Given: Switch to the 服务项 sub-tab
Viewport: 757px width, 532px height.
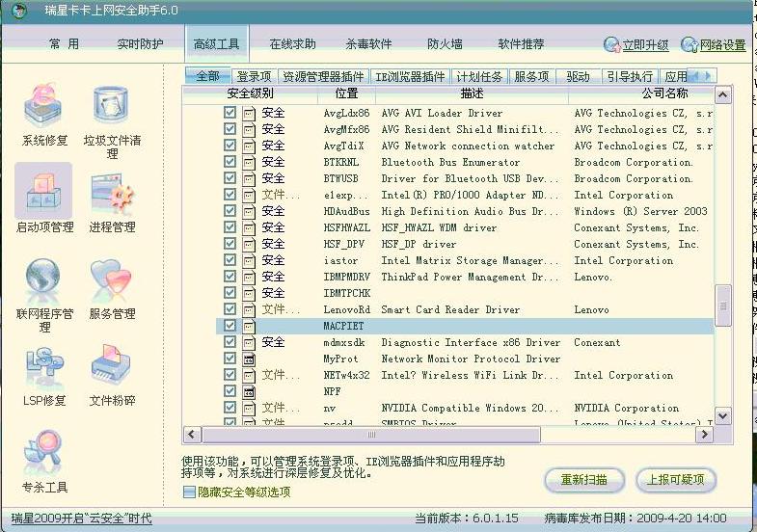Looking at the screenshot, I should (531, 76).
